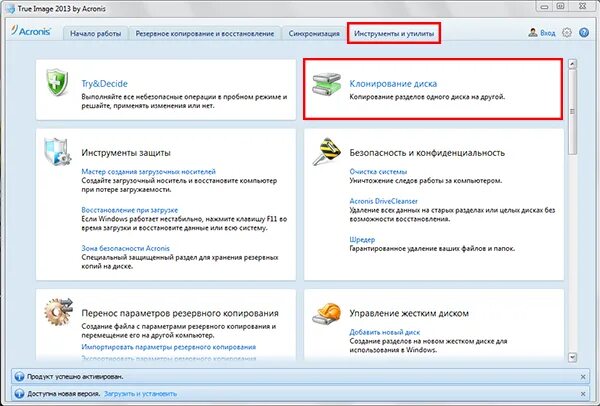Click Добавить новый диск link
The width and height of the screenshot is (600, 406).
point(385,332)
